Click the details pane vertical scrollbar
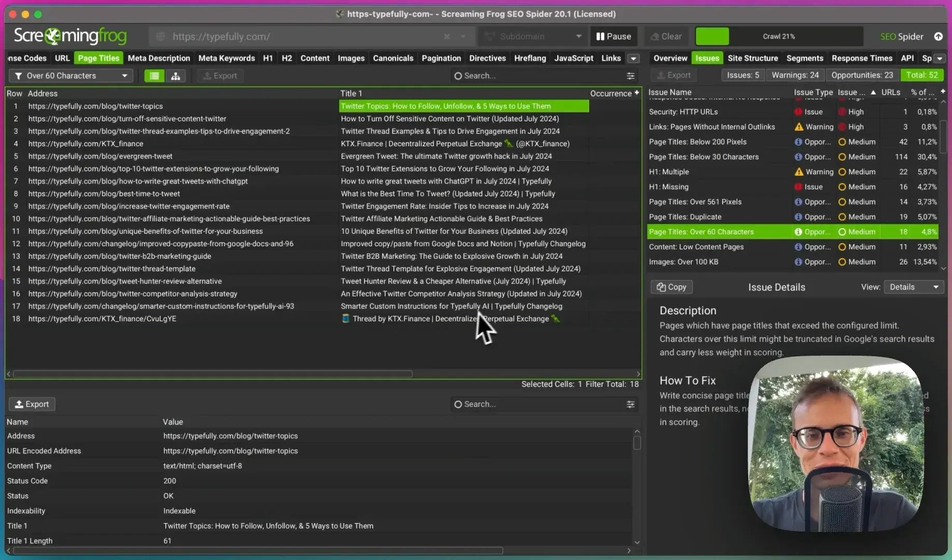Viewport: 952px width, 560px height. tap(637, 443)
